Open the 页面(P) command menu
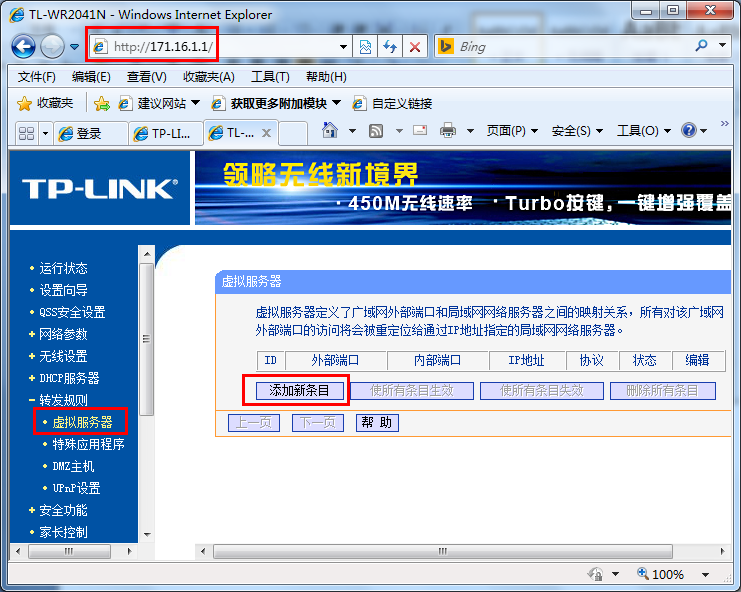The width and height of the screenshot is (741, 592). click(512, 131)
